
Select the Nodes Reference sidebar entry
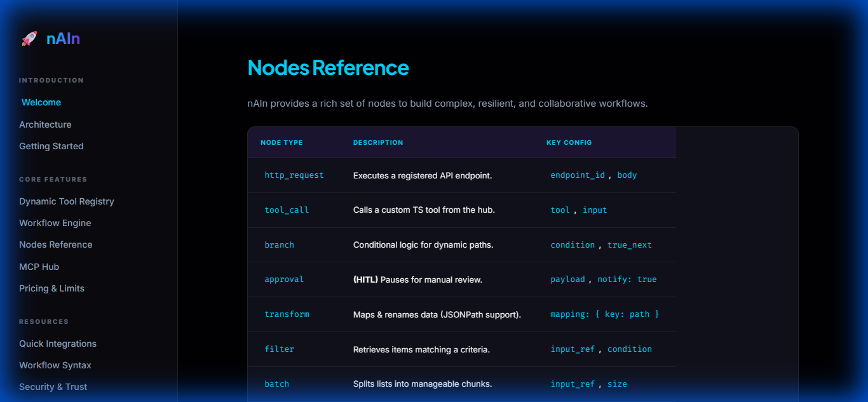(55, 244)
